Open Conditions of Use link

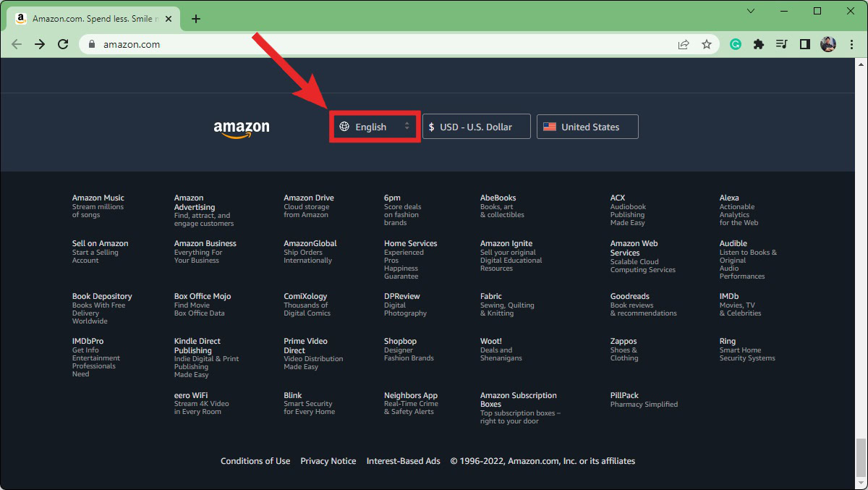tap(255, 461)
